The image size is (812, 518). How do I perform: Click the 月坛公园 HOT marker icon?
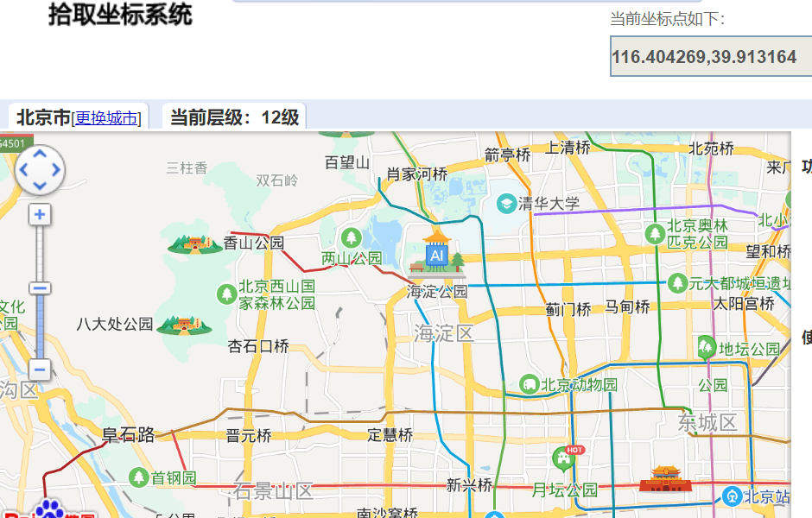tap(562, 458)
